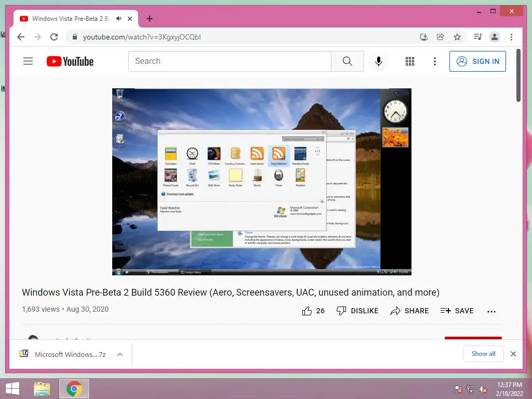Click the 'Aug 30, 2020' date text
This screenshot has width=532, height=399.
click(87, 309)
